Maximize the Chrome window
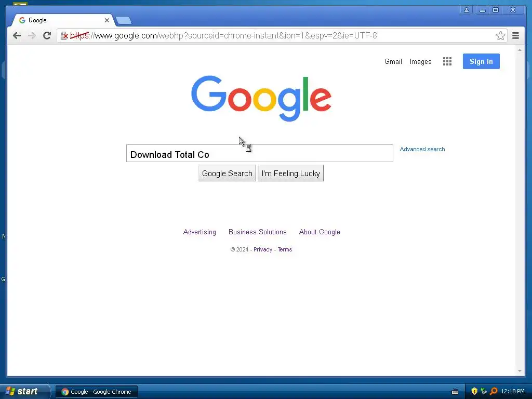The width and height of the screenshot is (532, 399). pos(496,10)
